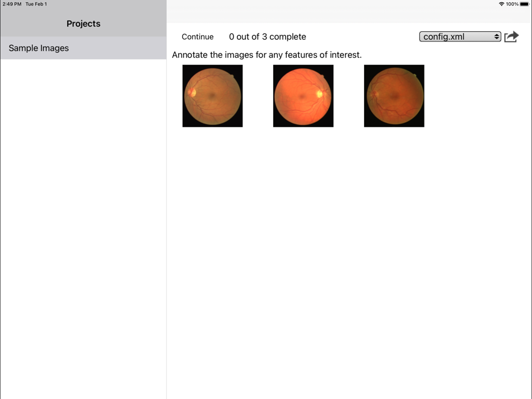
Task: Tap the 100% battery percentage text
Action: click(512, 4)
